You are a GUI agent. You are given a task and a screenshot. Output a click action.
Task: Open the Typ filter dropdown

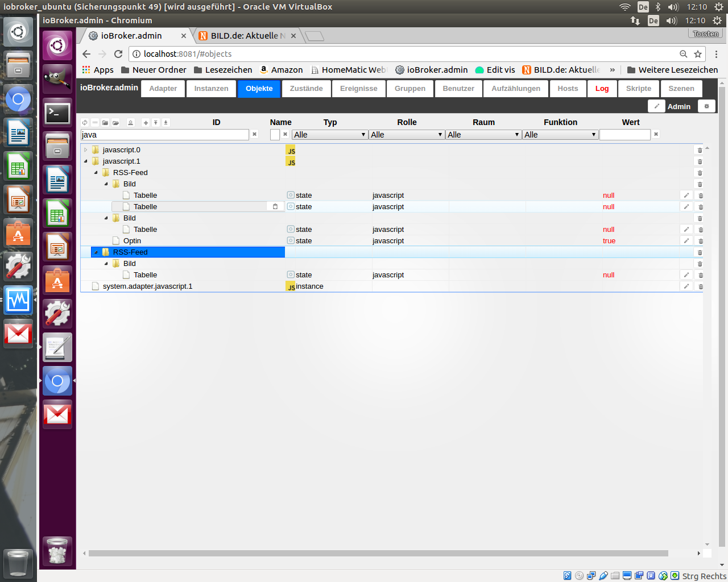click(x=330, y=135)
